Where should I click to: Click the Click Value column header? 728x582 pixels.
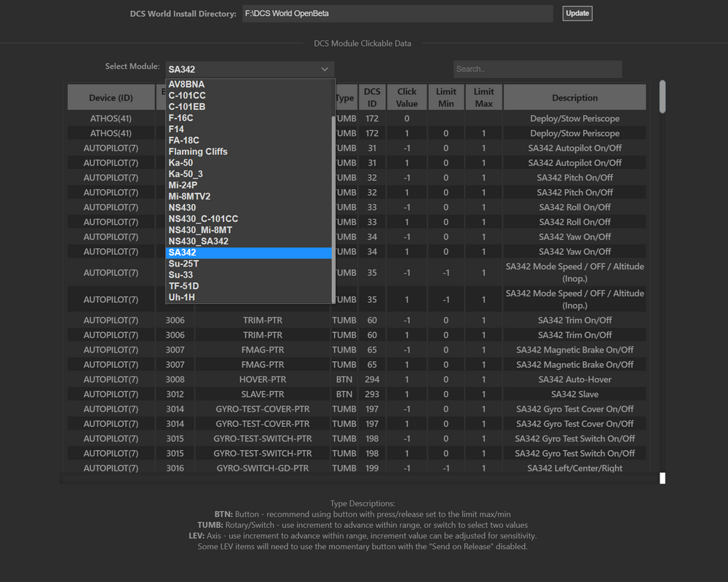click(406, 97)
